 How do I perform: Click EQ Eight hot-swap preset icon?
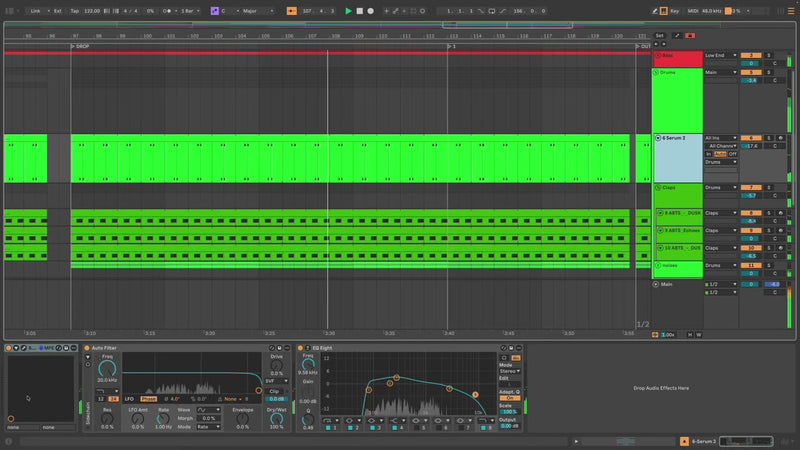503,348
